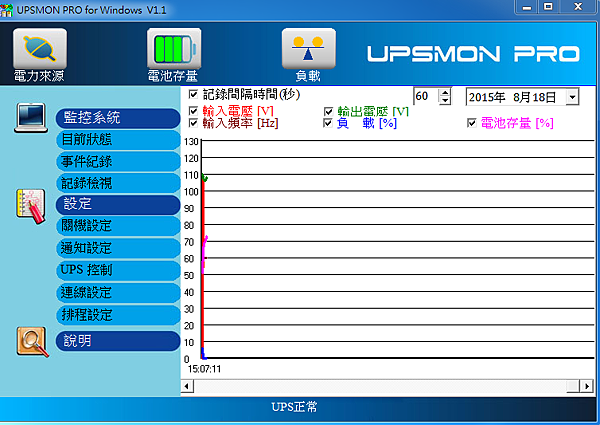Open the 通知設定 menu item
This screenshot has height=425, width=600.
pos(118,248)
